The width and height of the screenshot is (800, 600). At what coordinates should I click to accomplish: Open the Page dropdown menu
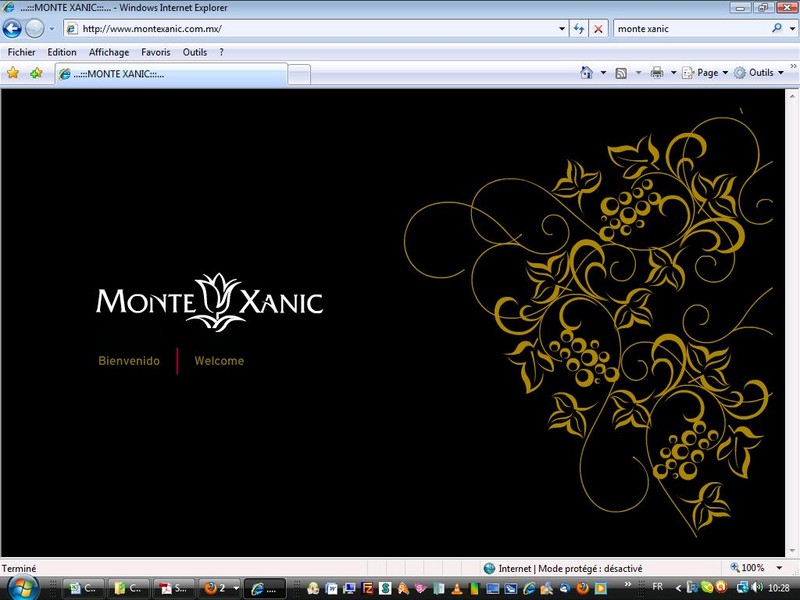pos(706,73)
